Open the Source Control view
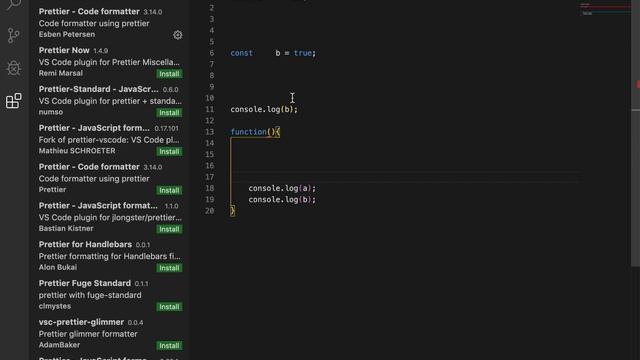This screenshot has width=640, height=360. (13, 36)
